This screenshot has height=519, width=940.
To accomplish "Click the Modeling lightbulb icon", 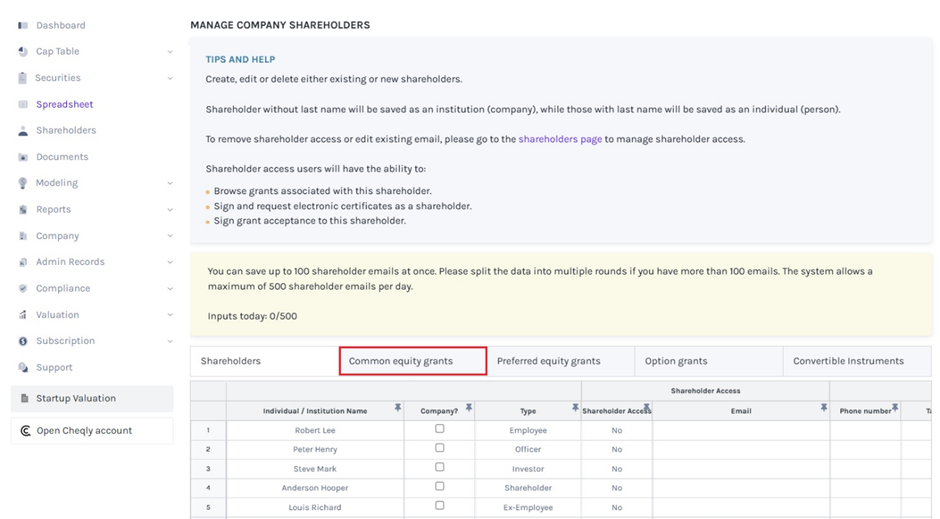I will (23, 183).
